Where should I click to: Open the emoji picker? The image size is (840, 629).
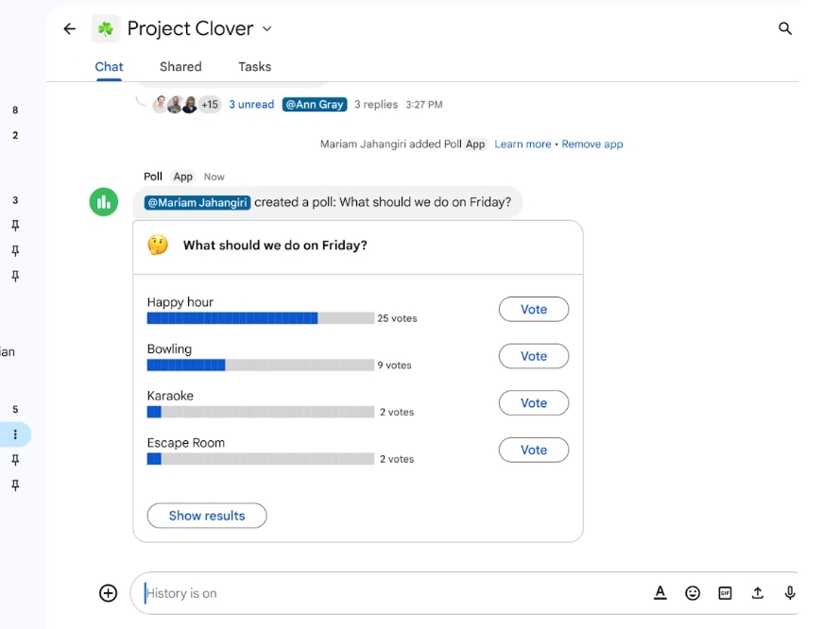click(x=693, y=592)
